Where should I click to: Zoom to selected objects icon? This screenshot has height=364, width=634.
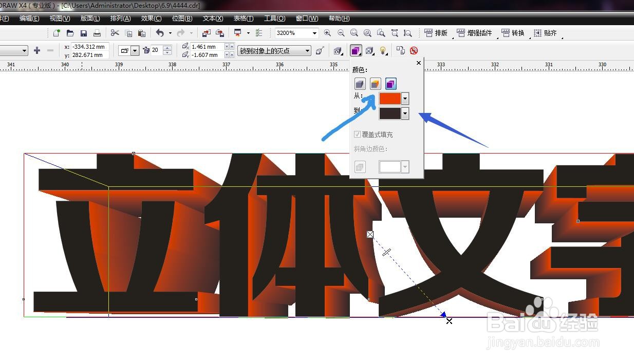click(x=354, y=33)
